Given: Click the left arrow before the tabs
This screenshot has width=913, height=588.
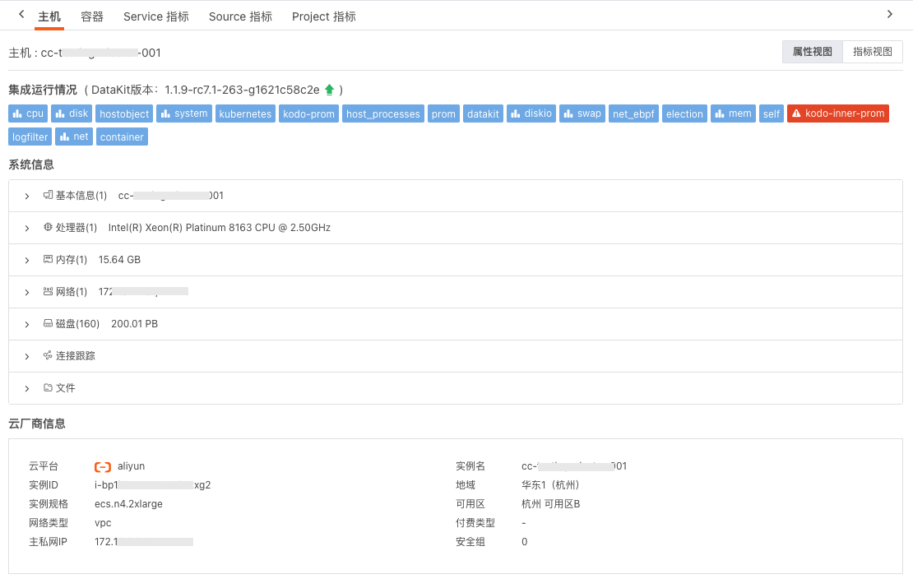Looking at the screenshot, I should (21, 14).
